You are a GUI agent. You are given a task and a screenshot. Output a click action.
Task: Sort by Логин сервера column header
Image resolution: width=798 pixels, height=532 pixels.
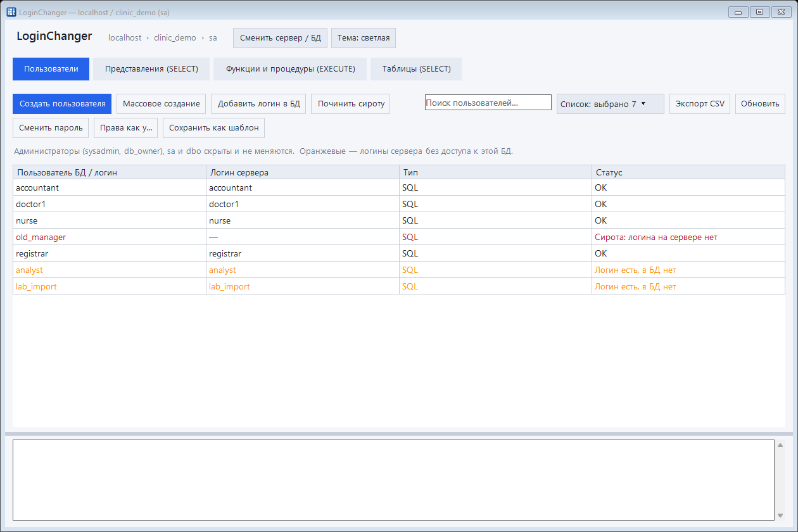click(x=303, y=172)
